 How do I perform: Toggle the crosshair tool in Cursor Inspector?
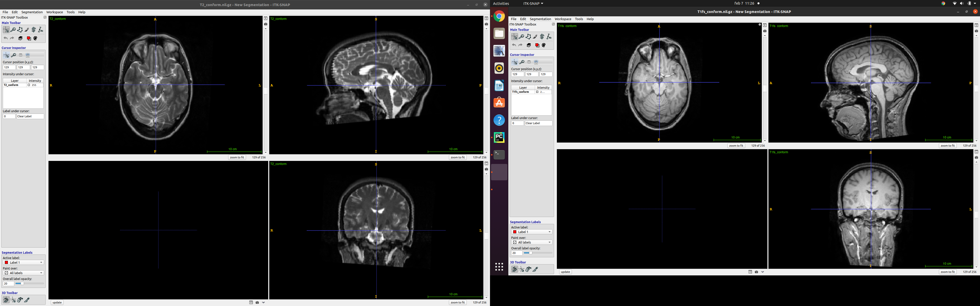[x=6, y=55]
